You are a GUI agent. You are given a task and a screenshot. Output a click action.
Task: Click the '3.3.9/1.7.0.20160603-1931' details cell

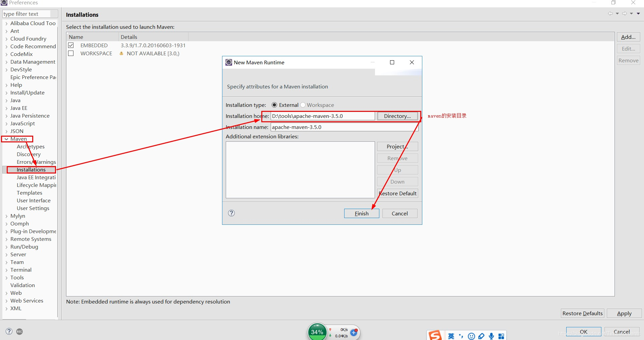pos(153,45)
